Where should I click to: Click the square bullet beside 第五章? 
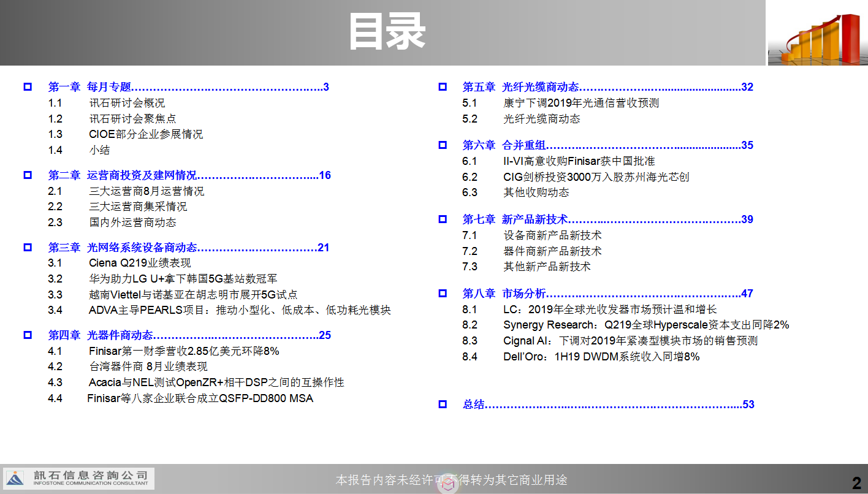click(443, 87)
